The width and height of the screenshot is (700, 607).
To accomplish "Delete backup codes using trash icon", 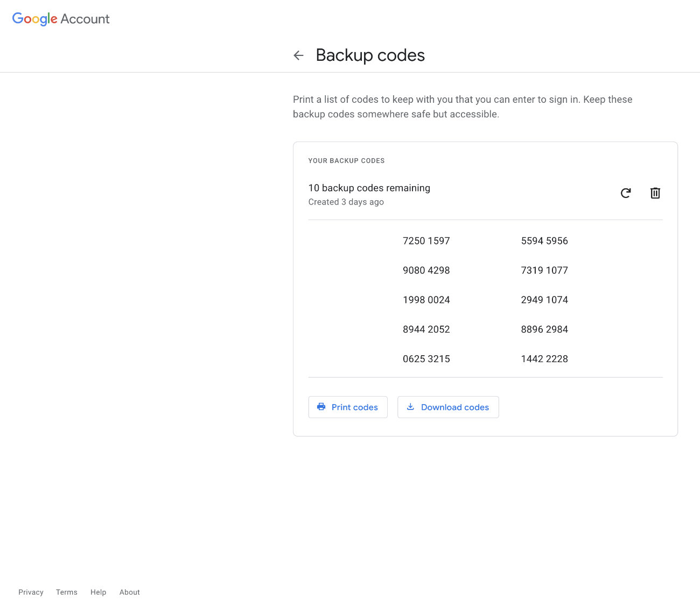I will (655, 193).
